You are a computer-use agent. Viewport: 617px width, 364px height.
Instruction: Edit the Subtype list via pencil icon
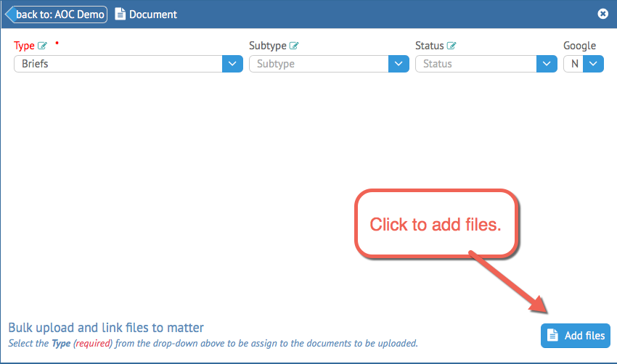pos(294,46)
